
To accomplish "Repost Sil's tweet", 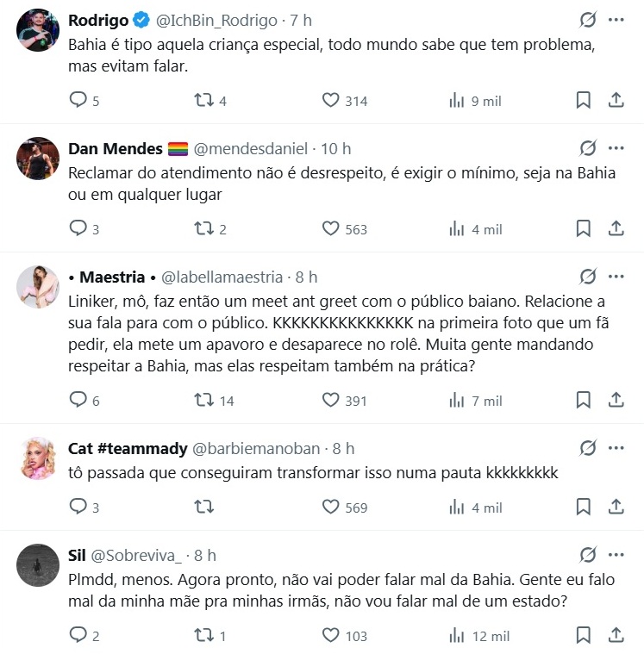I will 204,636.
